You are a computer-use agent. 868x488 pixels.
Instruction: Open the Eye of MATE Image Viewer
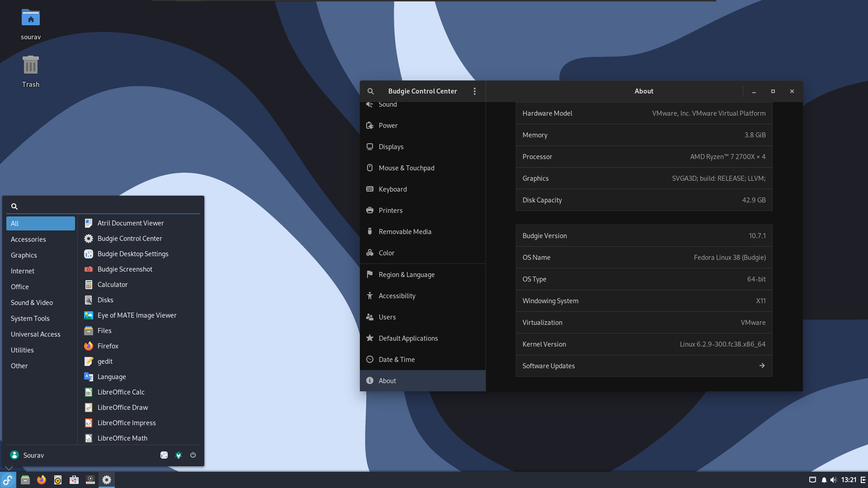pos(137,315)
